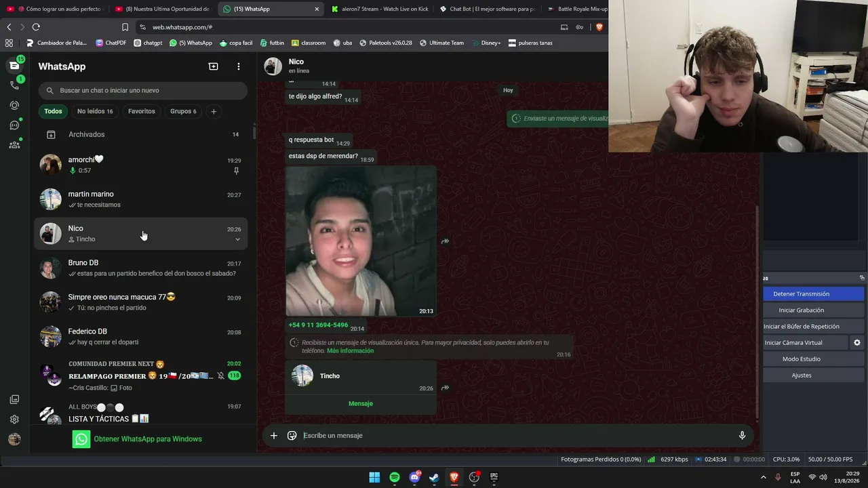The image size is (868, 488).
Task: Switch to the aleron7 Stream Kick tab
Action: (380, 9)
